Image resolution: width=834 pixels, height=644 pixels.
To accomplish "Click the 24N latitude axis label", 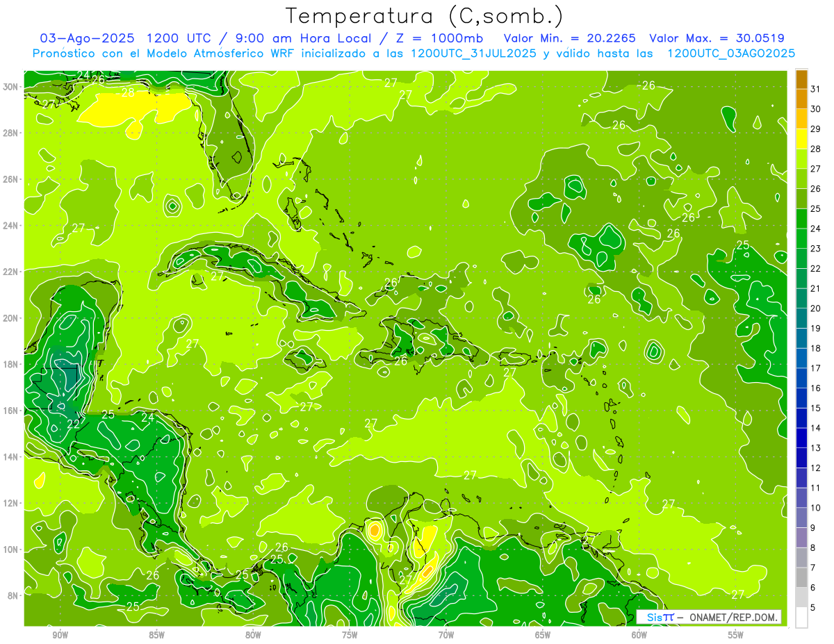I will coord(10,226).
